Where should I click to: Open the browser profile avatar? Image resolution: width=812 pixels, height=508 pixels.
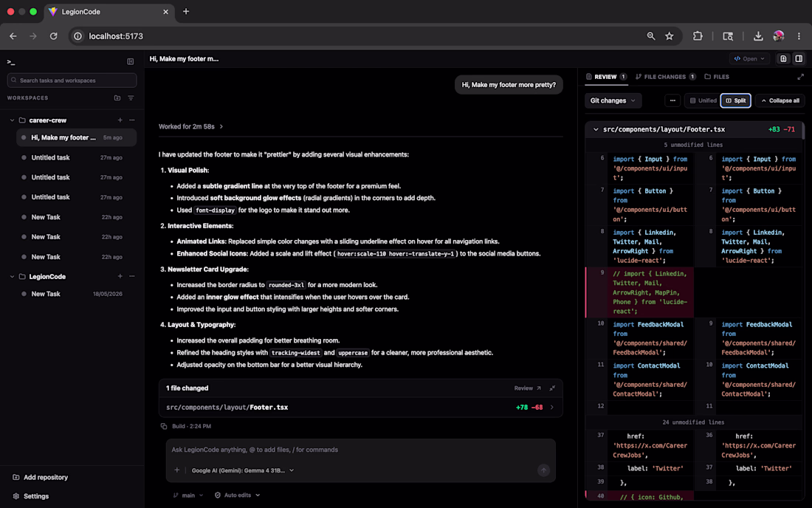pyautogui.click(x=778, y=36)
